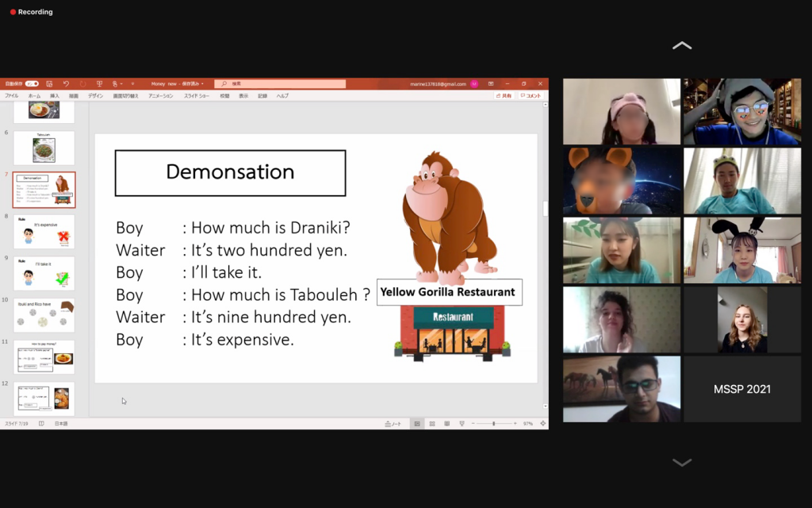
Task: Click the down chevron below video gallery
Action: 682,463
